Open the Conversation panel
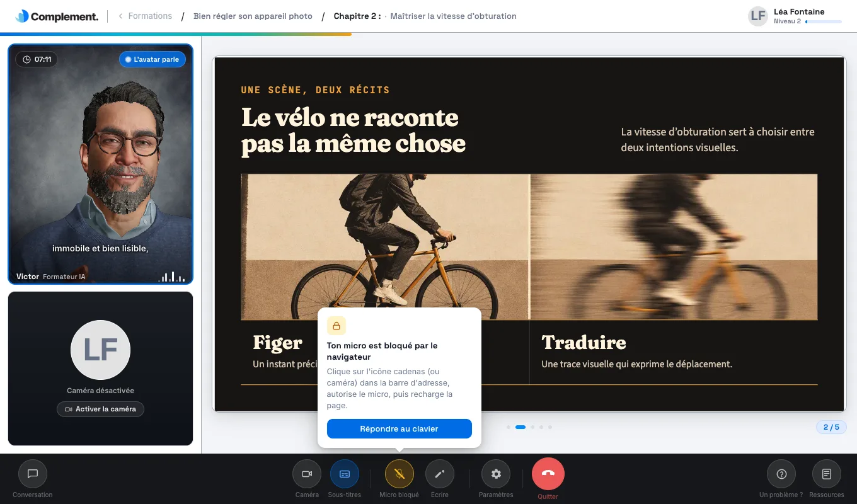Viewport: 857px width, 504px height. point(33,474)
